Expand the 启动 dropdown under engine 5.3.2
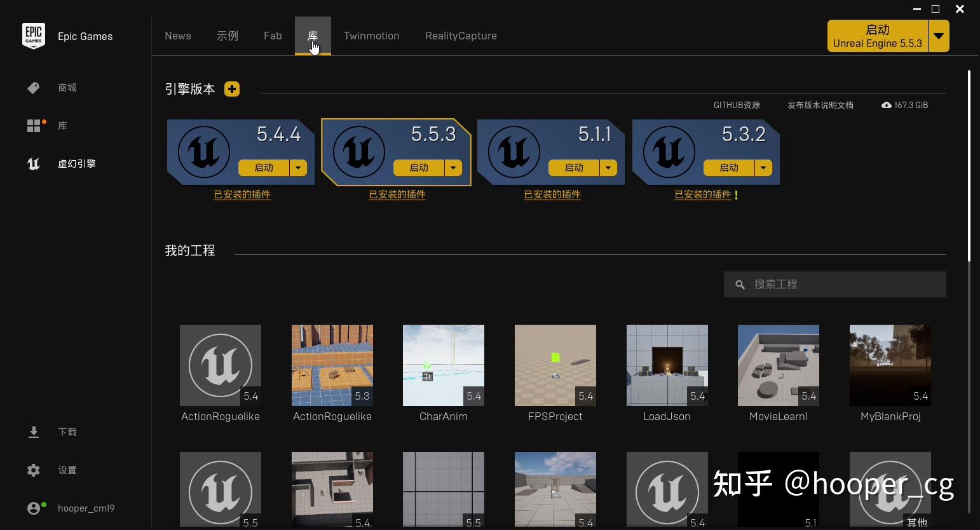Viewport: 980px width, 530px height. pos(763,168)
